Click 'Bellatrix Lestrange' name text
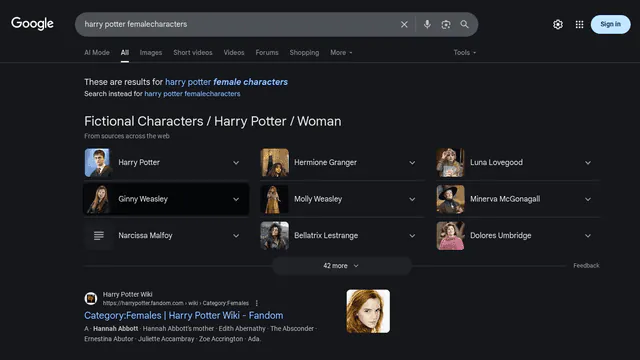 [x=326, y=236]
